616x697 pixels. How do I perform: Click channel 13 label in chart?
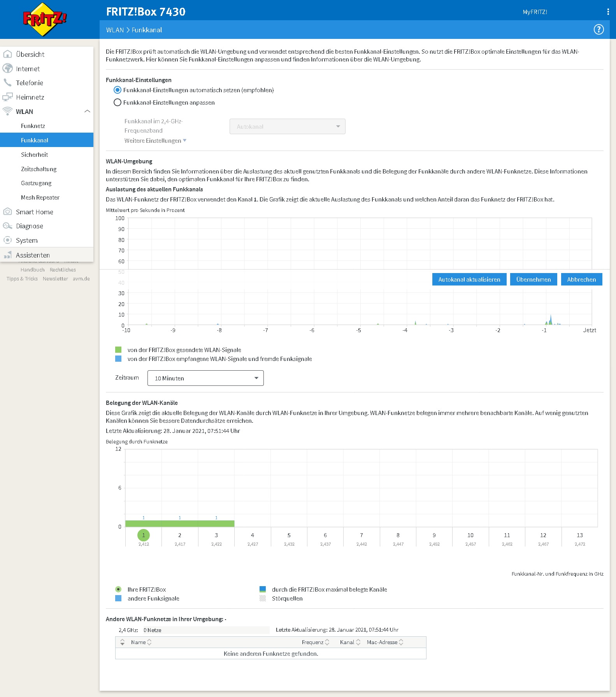pyautogui.click(x=580, y=535)
